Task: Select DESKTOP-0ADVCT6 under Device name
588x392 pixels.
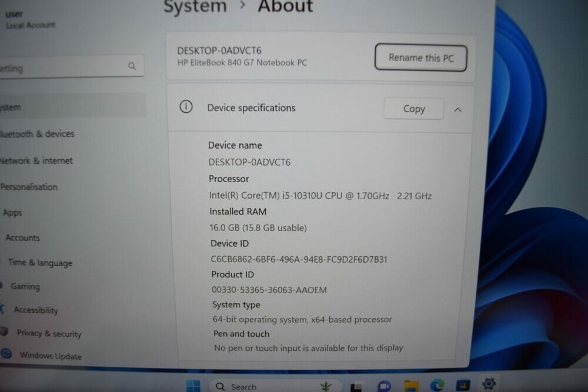Action: (x=249, y=162)
